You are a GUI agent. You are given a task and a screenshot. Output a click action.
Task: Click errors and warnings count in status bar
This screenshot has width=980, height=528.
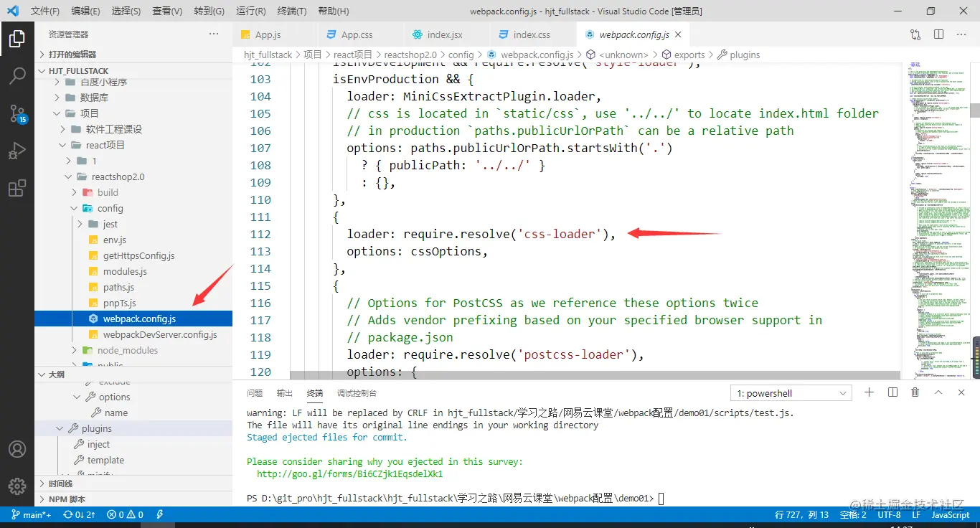125,514
